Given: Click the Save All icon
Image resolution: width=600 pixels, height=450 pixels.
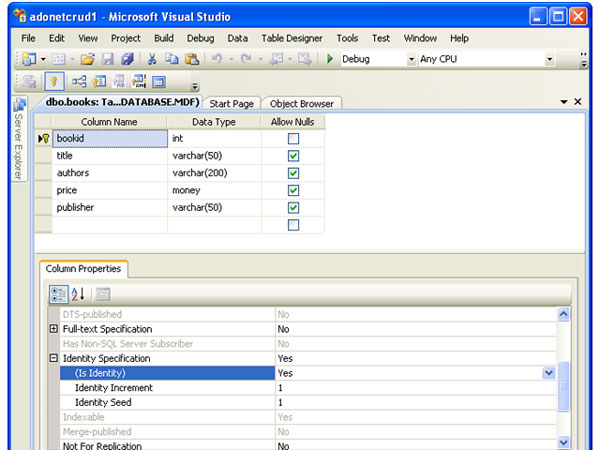Looking at the screenshot, I should coord(127,59).
